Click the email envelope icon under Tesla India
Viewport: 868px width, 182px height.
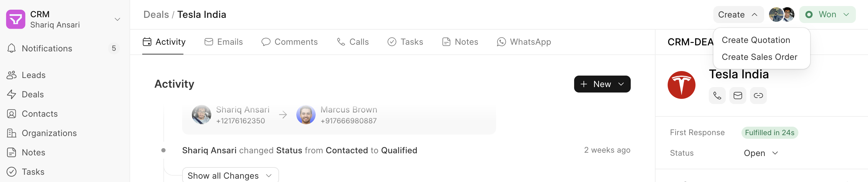point(738,96)
